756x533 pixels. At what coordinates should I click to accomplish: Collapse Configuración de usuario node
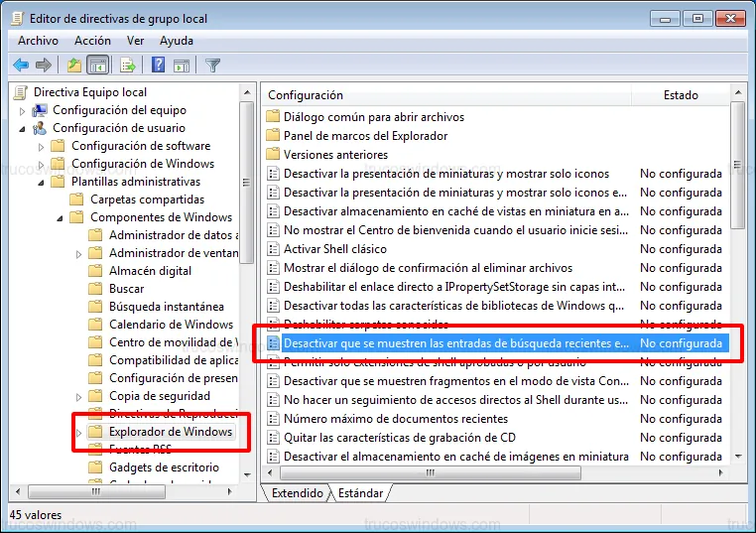click(22, 128)
